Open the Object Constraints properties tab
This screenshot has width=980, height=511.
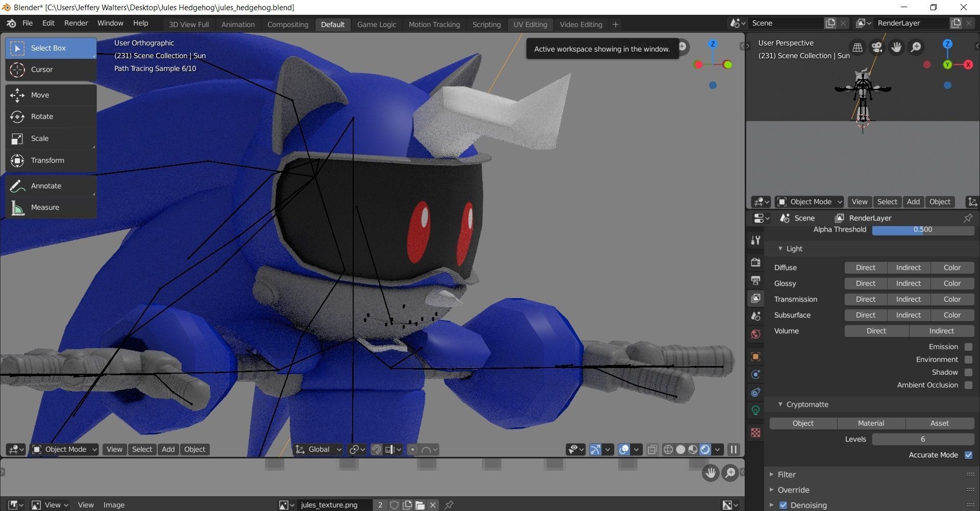756,392
